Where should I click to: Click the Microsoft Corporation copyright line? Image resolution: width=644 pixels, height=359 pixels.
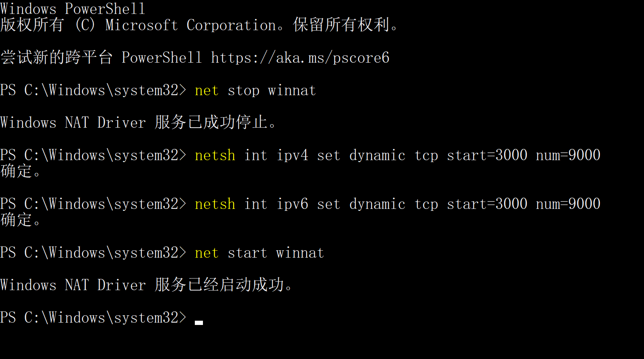pos(199,25)
